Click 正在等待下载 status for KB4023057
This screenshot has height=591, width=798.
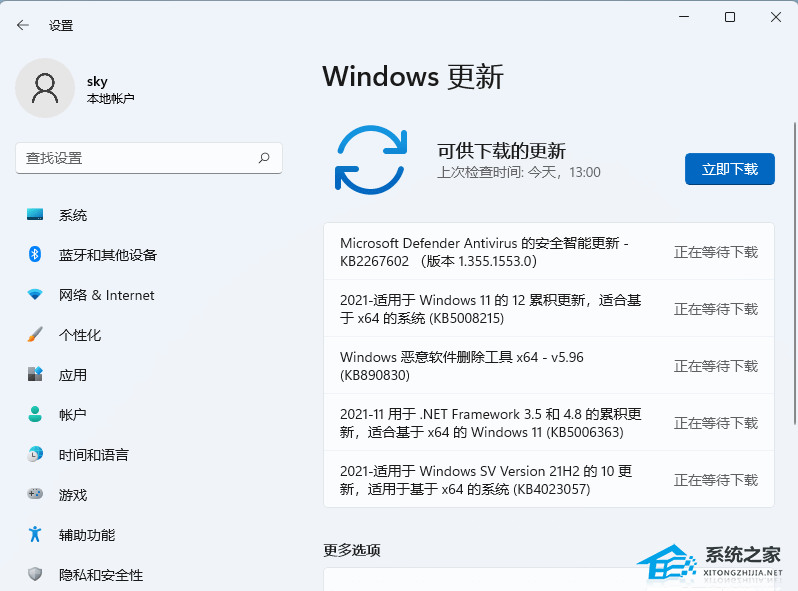[x=716, y=480]
